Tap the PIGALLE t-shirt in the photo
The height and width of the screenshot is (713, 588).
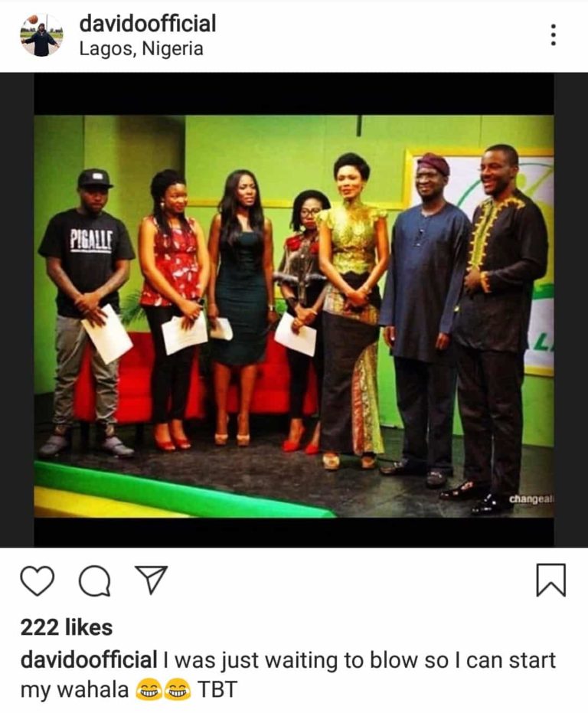point(87,263)
